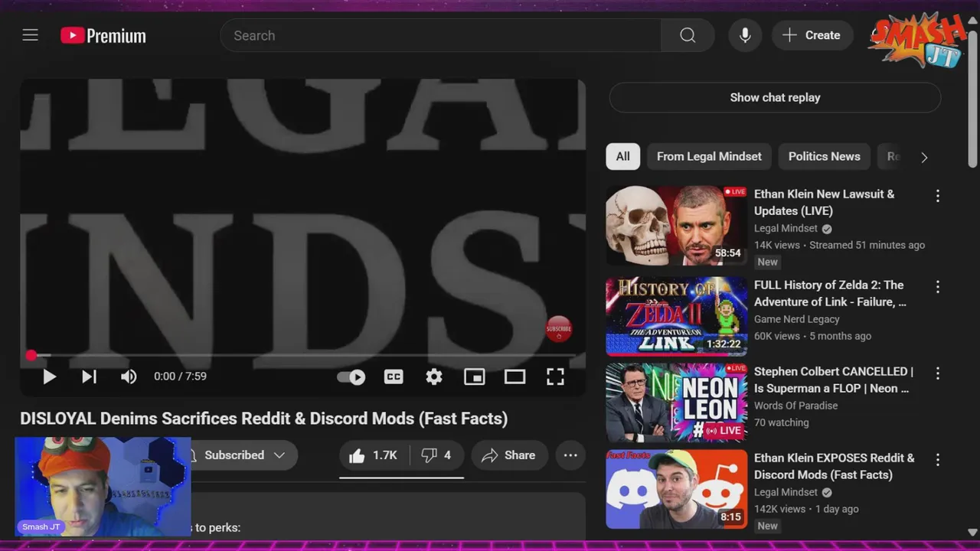Image resolution: width=980 pixels, height=551 pixels.
Task: Open Stephen Colbert CANCELLED live thumbnail
Action: (677, 403)
